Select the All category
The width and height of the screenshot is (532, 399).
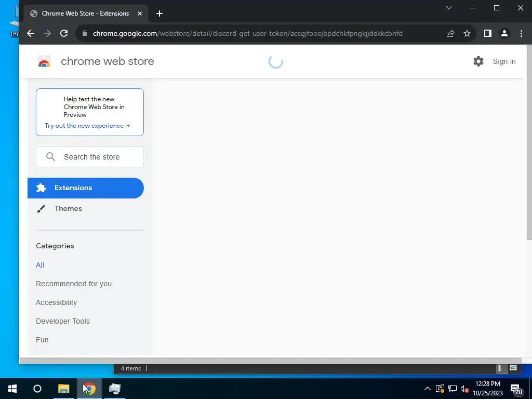point(40,265)
